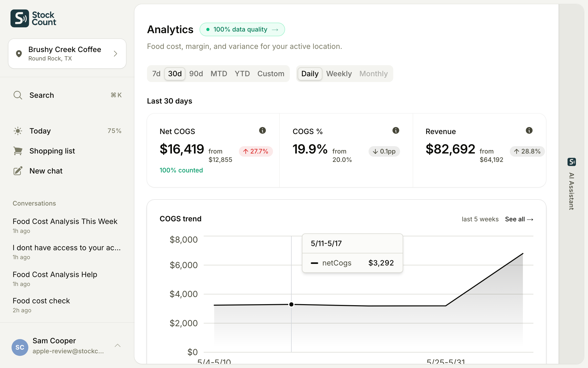Screen dimensions: 588x368
Task: Click the 5/11-5/17 data point on chart
Action: 291,304
